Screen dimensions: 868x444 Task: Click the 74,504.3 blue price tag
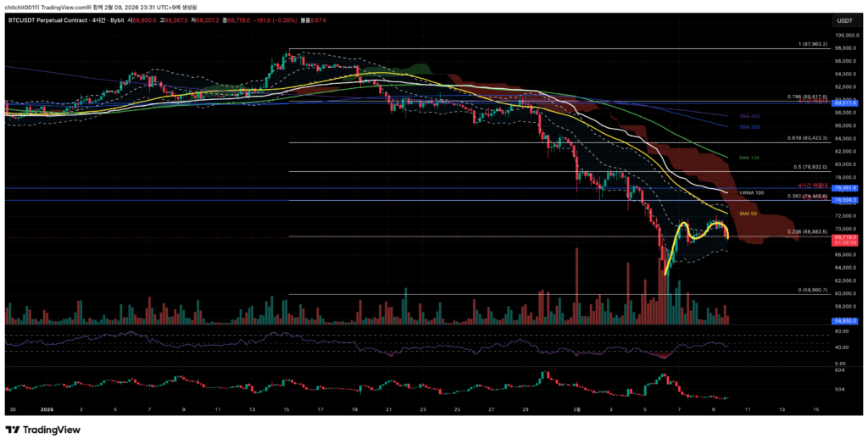(845, 200)
